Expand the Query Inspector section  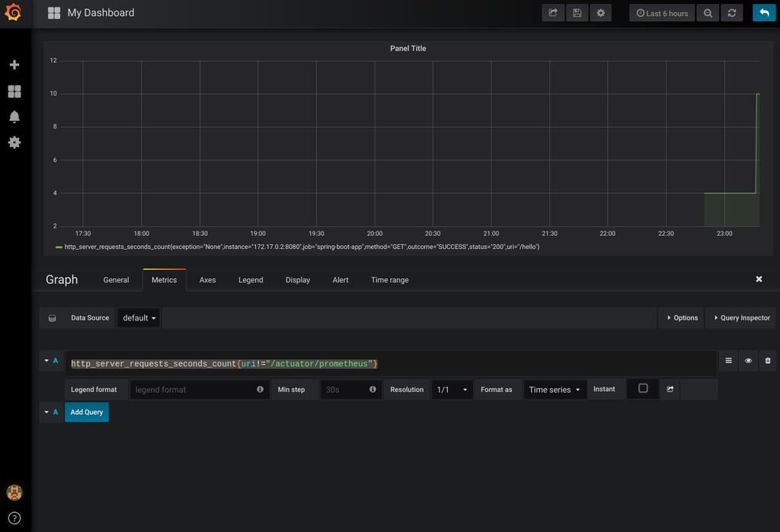742,318
